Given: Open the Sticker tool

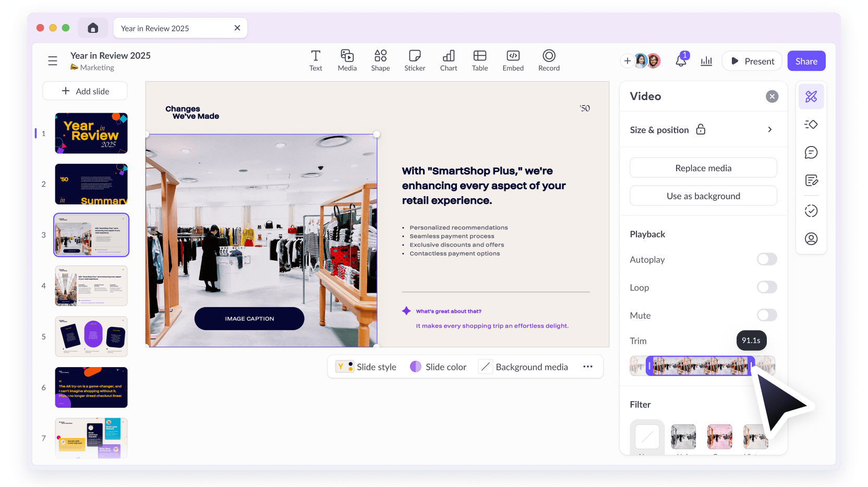Looking at the screenshot, I should (415, 60).
